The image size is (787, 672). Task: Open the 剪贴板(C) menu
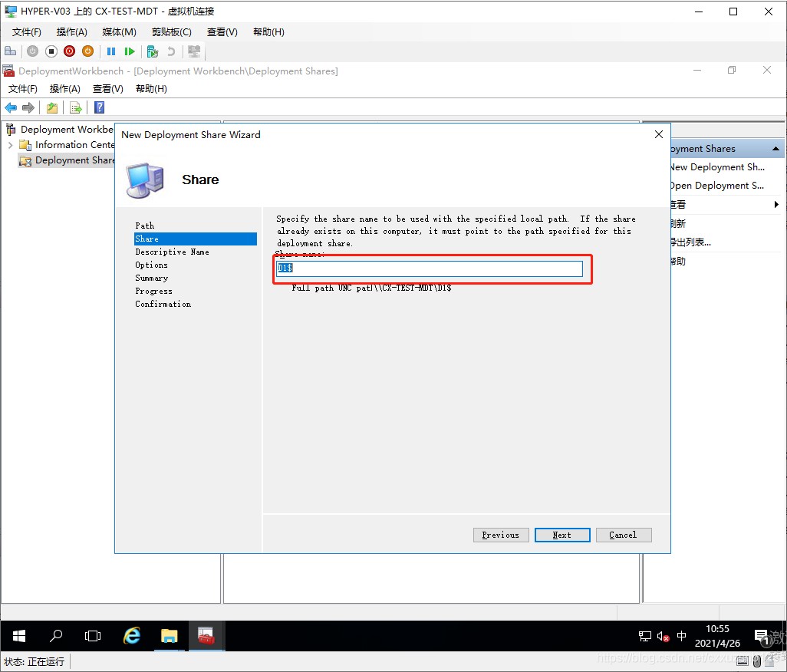[x=172, y=32]
